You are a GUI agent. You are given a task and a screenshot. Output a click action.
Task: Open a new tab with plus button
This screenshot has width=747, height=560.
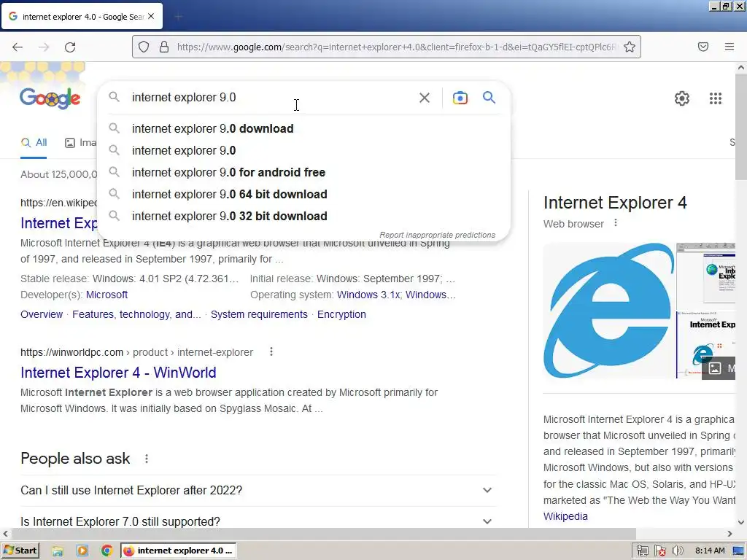(178, 17)
